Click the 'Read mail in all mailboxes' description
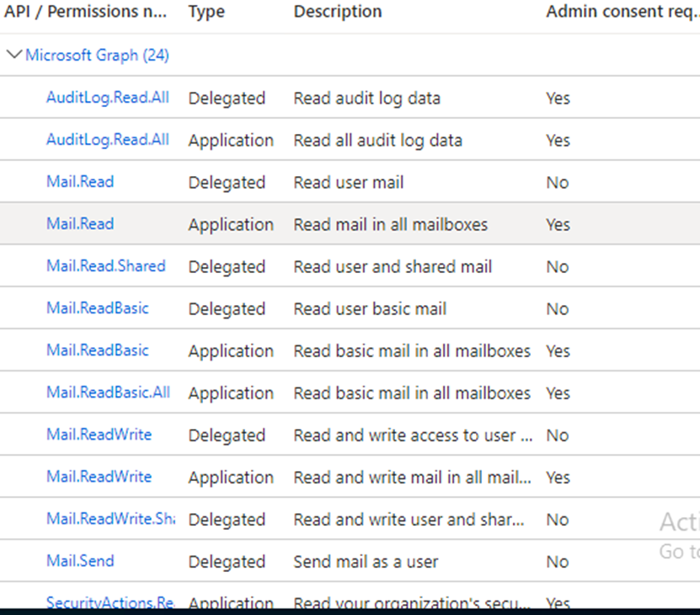700x615 pixels. pos(390,224)
